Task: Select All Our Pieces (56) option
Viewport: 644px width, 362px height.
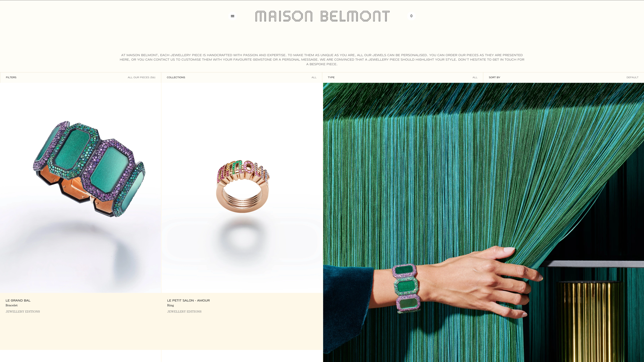Action: coord(142,77)
